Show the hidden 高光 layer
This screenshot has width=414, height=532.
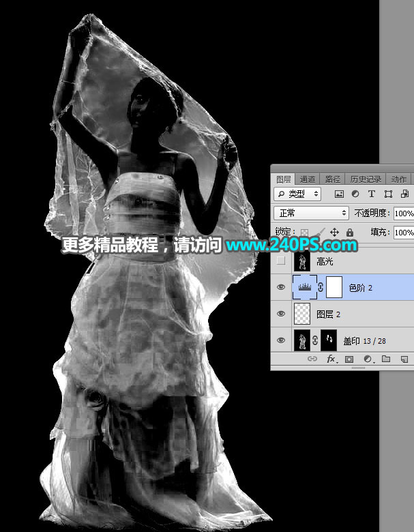[x=281, y=261]
